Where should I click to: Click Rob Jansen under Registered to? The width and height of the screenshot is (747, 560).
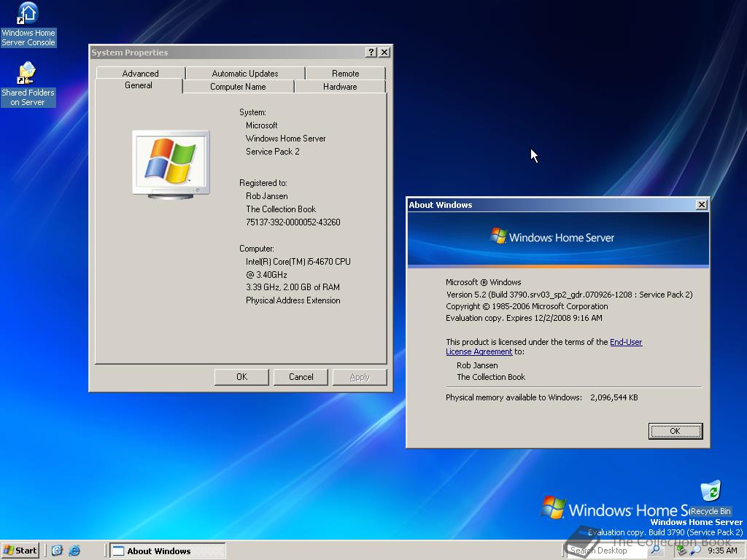click(267, 195)
